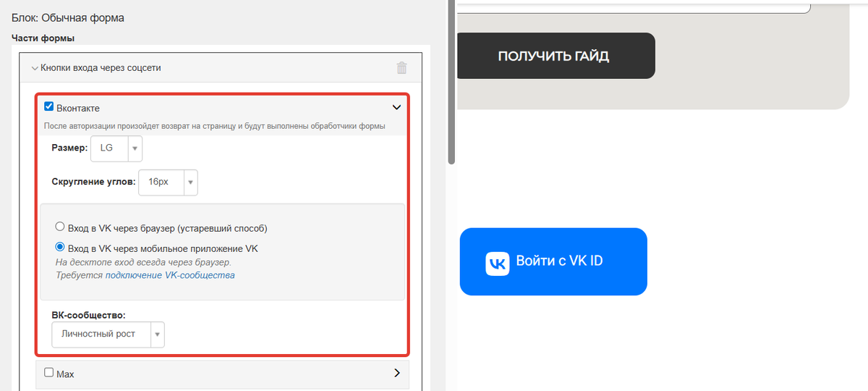
Task: Click the ВК-сообщество label
Action: click(x=89, y=316)
